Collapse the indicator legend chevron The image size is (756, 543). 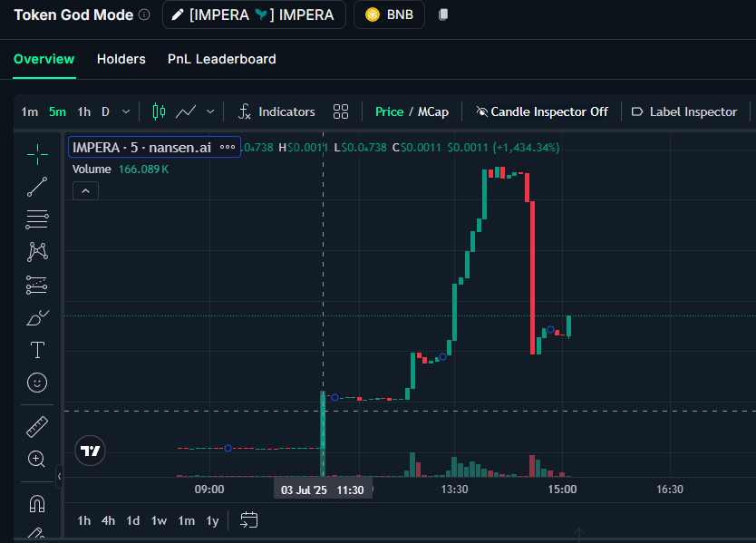(85, 191)
